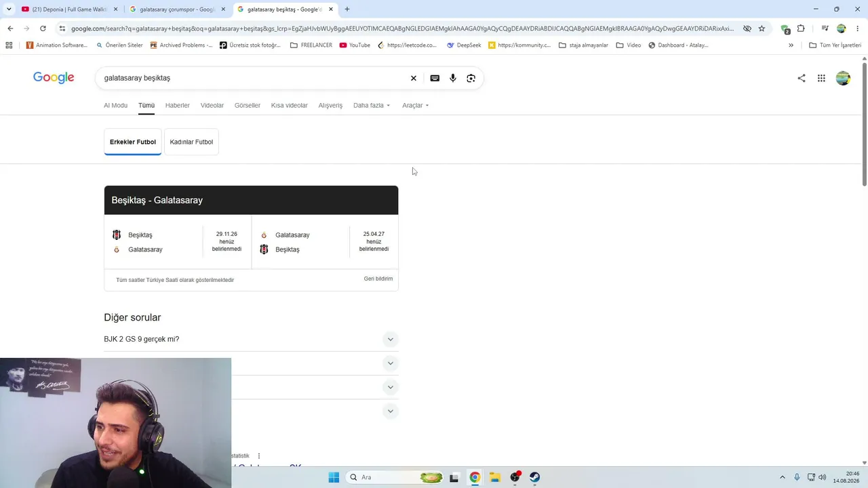Screen dimensions: 868x488
Task: Open the 'staja almayanlar' bookmarks folder
Action: point(583,45)
